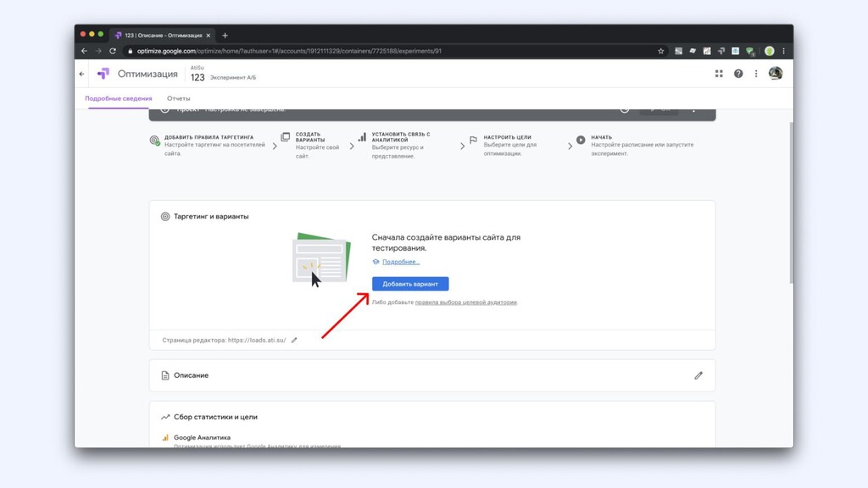Click the green shield extension icon
This screenshot has width=868, height=488.
tap(750, 51)
